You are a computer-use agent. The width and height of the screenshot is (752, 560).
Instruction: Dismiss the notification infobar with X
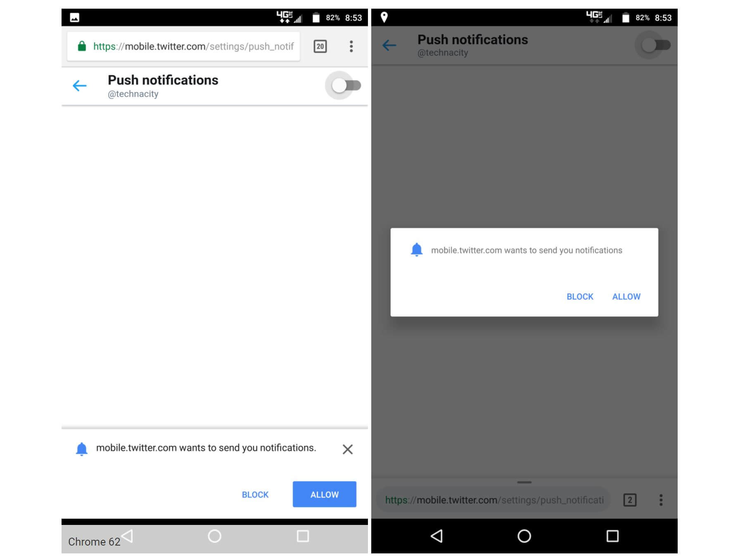coord(347,449)
